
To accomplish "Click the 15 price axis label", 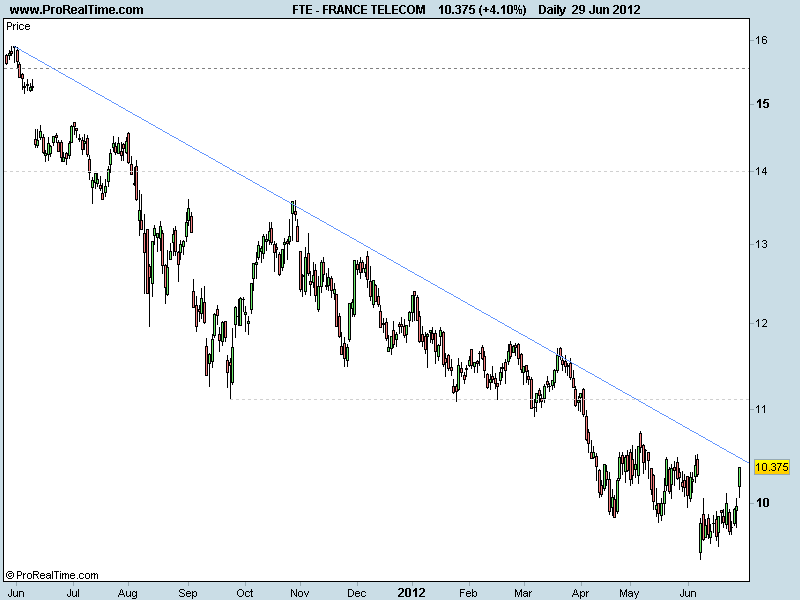I will (x=762, y=104).
